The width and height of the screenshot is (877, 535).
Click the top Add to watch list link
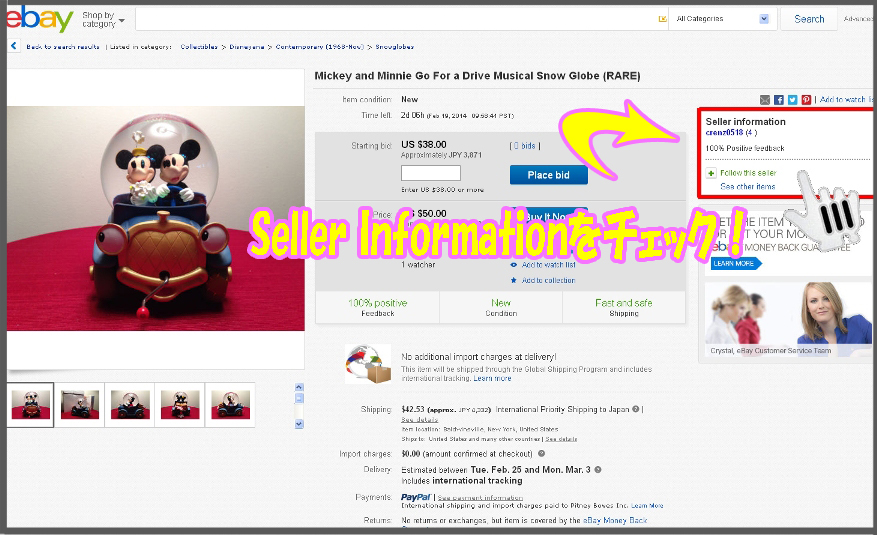[846, 100]
